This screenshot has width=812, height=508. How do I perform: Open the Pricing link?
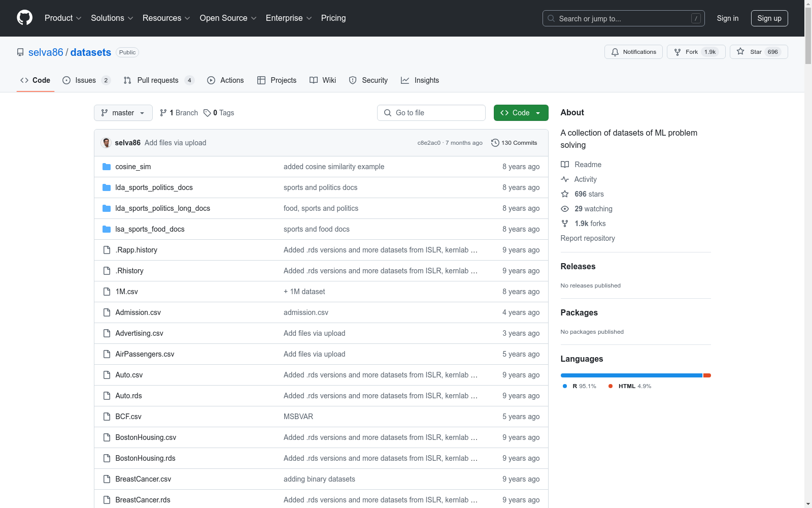[x=333, y=18]
